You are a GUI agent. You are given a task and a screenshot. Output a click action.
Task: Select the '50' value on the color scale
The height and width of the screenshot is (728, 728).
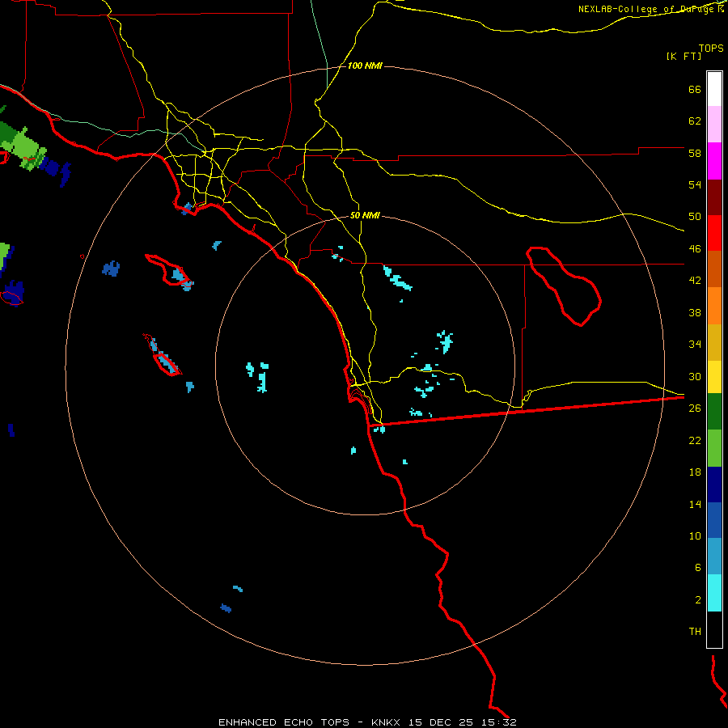point(695,217)
